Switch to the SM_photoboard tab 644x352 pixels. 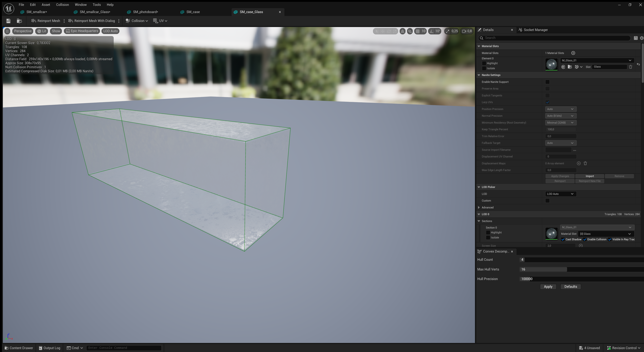[145, 12]
